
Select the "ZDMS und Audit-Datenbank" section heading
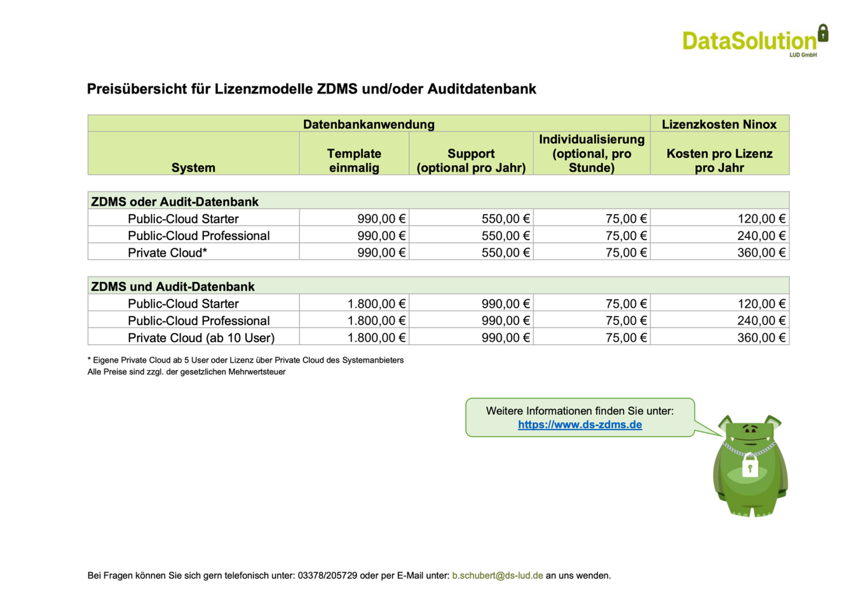(x=173, y=286)
